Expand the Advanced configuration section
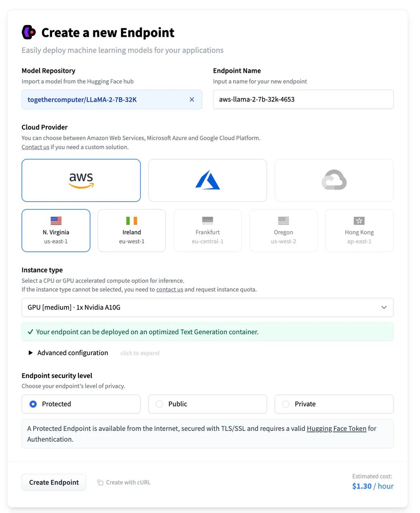This screenshot has height=513, width=420. [68, 353]
